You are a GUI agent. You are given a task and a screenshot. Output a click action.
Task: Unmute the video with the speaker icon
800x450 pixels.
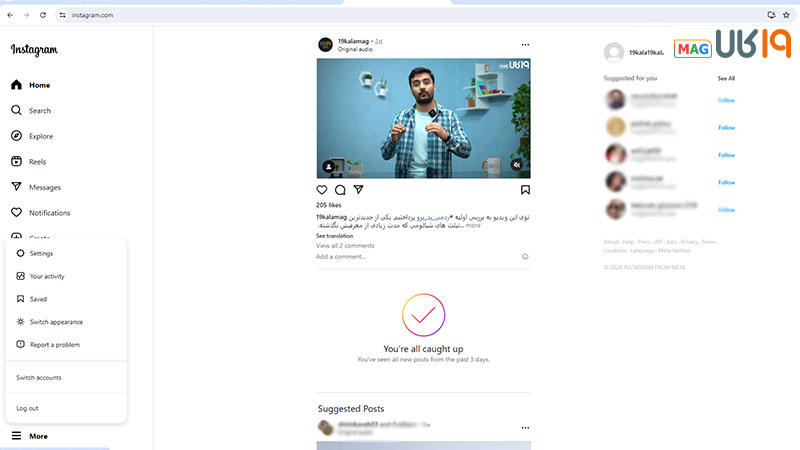(517, 165)
